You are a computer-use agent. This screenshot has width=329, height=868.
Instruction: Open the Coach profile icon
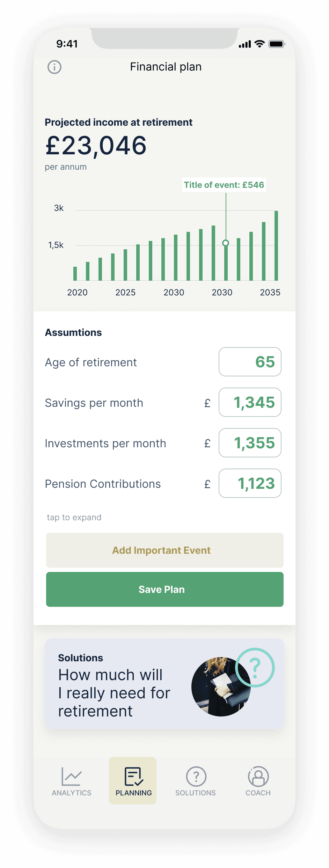(258, 777)
